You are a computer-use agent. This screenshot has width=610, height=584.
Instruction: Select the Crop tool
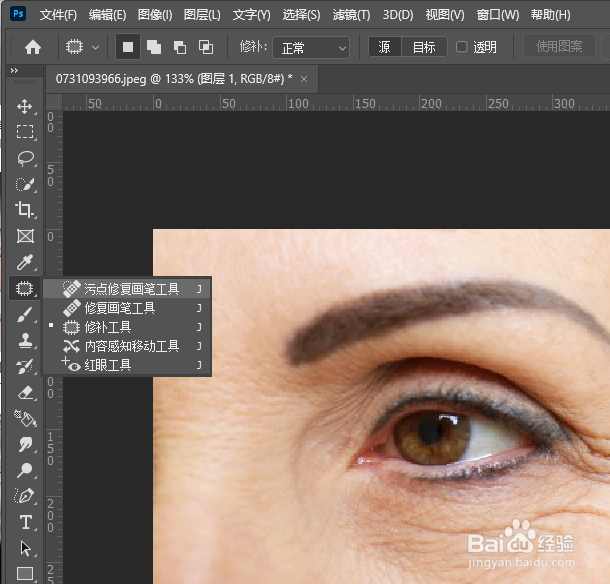[x=25, y=210]
